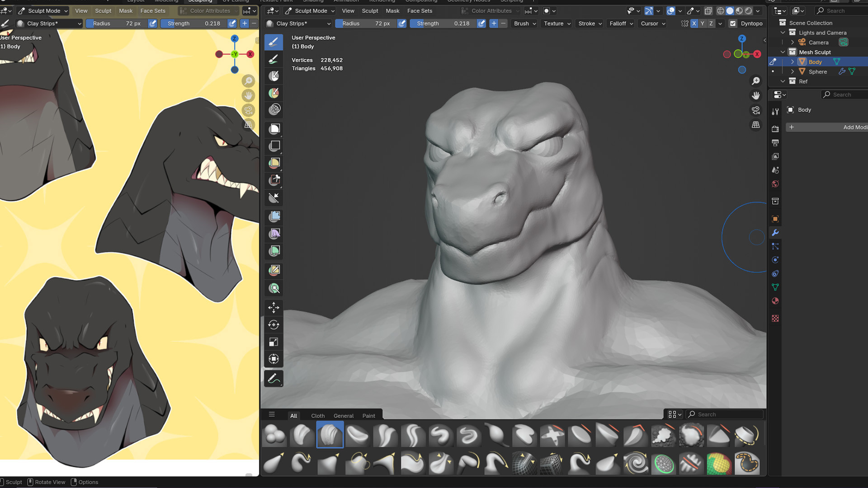Select the Mesh Filter tool
The height and width of the screenshot is (488, 868).
point(274,216)
